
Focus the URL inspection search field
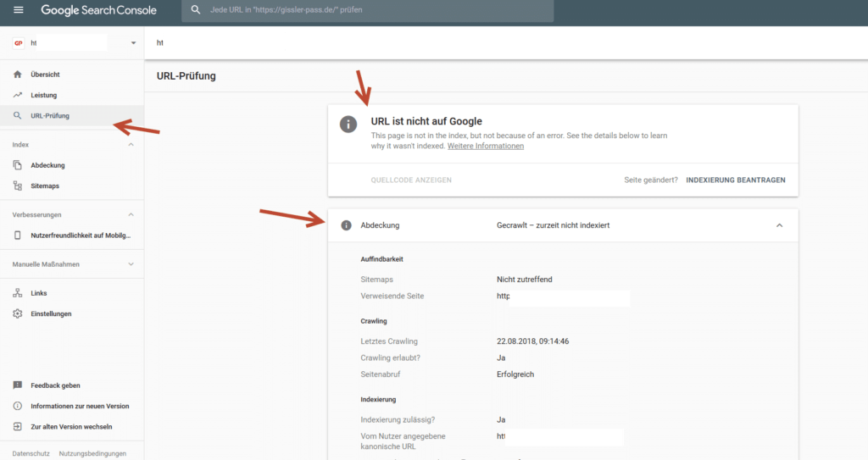tap(368, 10)
